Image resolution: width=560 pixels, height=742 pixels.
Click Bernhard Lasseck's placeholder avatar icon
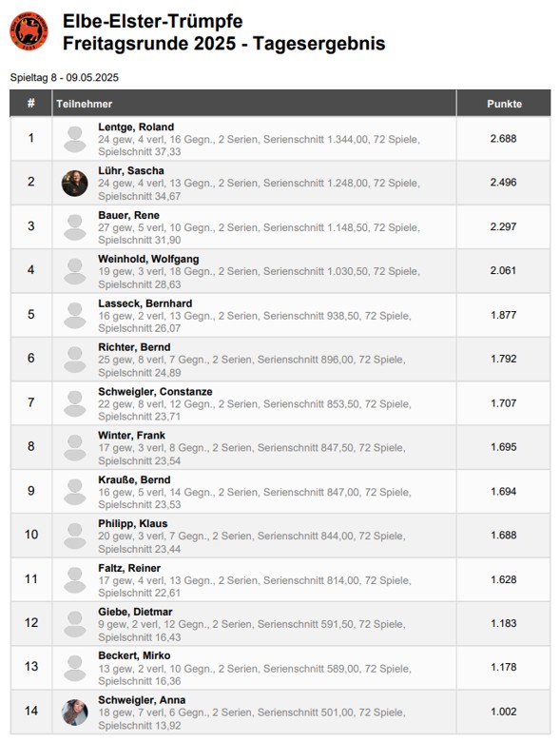pyautogui.click(x=75, y=316)
